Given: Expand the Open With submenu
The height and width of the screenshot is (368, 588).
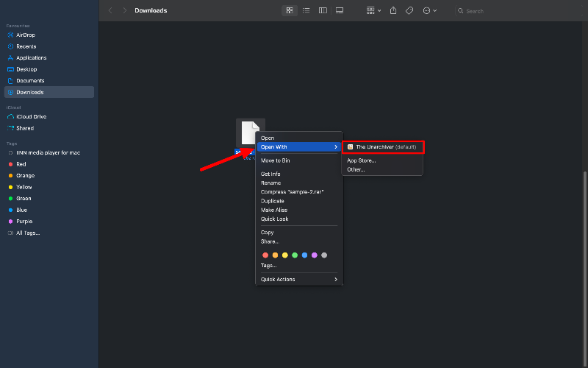Looking at the screenshot, I should tap(299, 146).
